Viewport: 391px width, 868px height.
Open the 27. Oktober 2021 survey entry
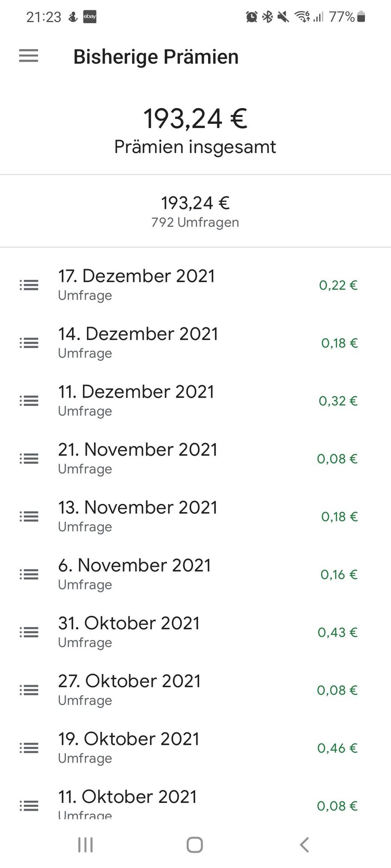point(195,690)
